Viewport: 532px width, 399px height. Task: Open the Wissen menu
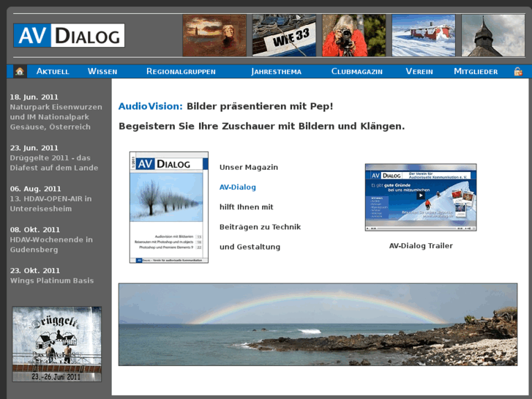(x=102, y=71)
